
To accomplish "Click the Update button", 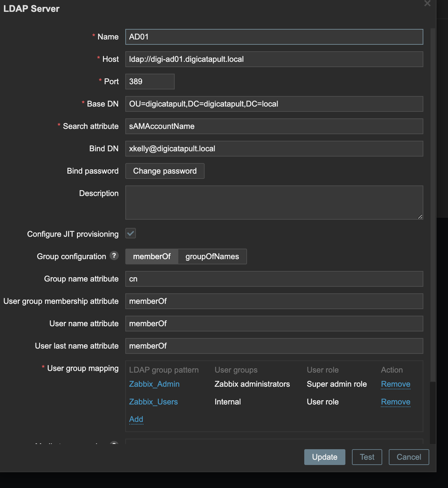I will [324, 457].
